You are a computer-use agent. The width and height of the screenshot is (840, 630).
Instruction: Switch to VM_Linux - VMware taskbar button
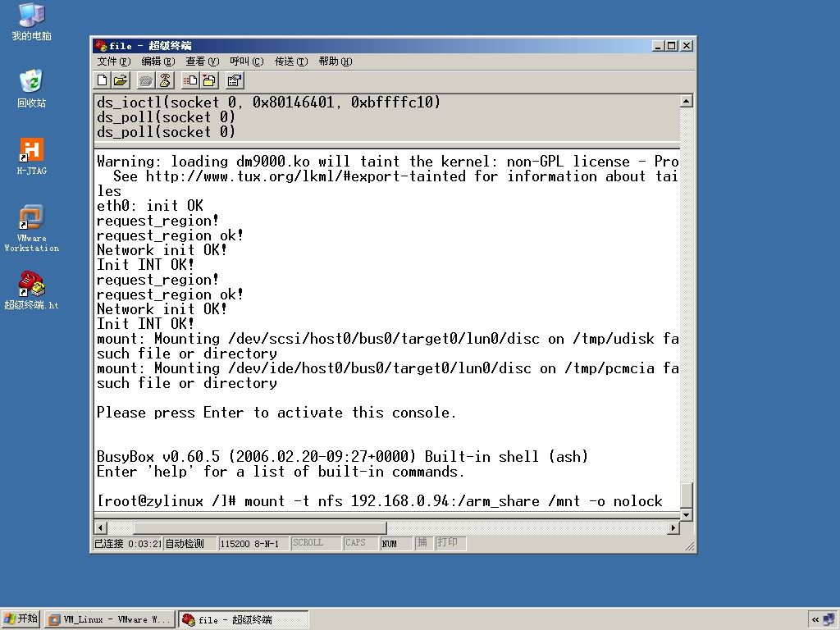point(109,619)
